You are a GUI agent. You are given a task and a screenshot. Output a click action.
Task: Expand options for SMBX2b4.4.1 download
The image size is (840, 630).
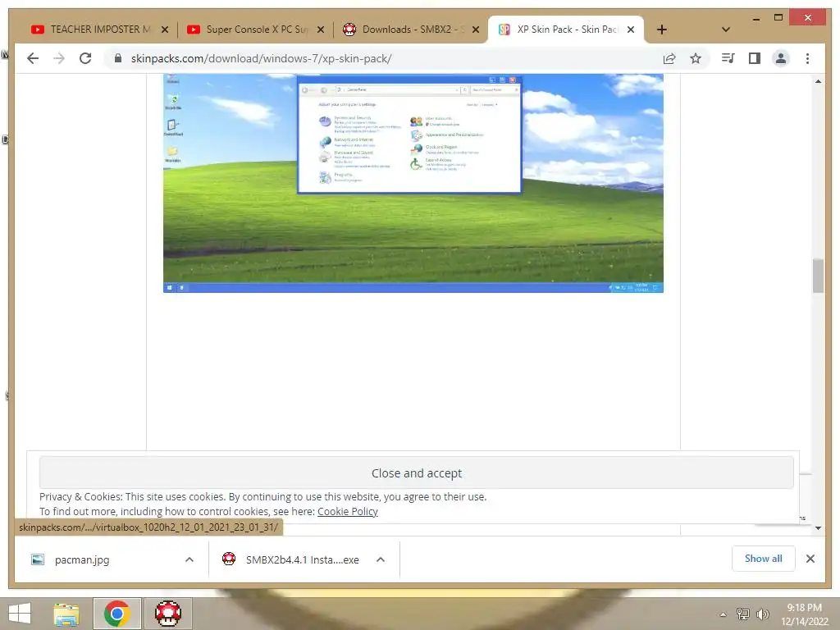381,559
